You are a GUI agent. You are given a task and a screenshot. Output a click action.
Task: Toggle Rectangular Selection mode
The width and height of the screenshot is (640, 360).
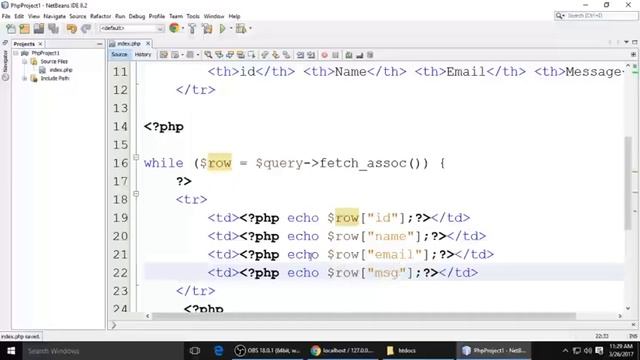point(251,55)
